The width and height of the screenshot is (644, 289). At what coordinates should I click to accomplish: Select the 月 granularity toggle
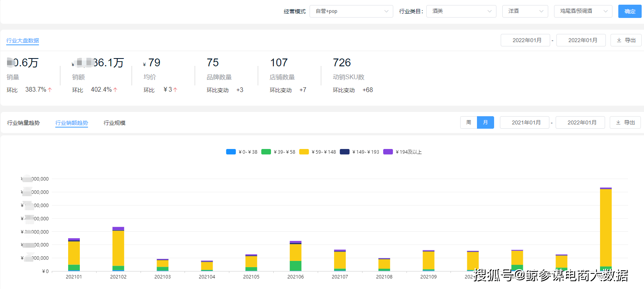click(486, 122)
